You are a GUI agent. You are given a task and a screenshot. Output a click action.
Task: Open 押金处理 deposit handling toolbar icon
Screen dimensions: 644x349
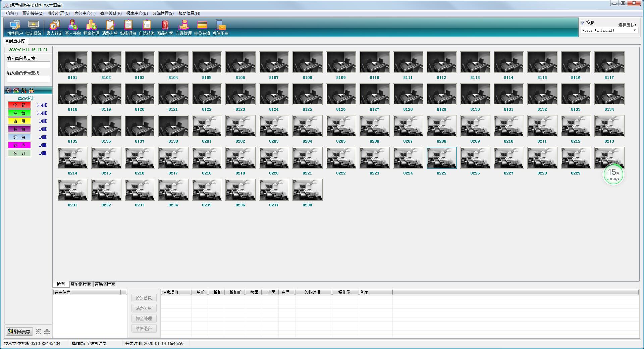point(91,27)
